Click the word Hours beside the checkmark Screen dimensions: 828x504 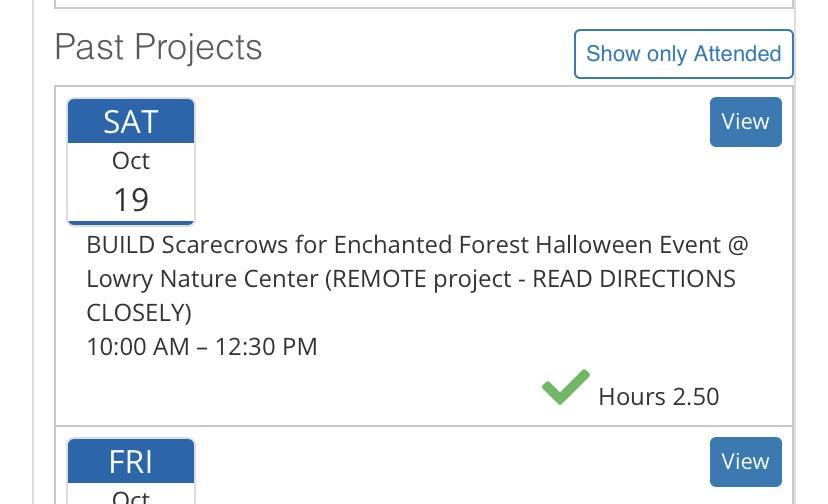632,397
